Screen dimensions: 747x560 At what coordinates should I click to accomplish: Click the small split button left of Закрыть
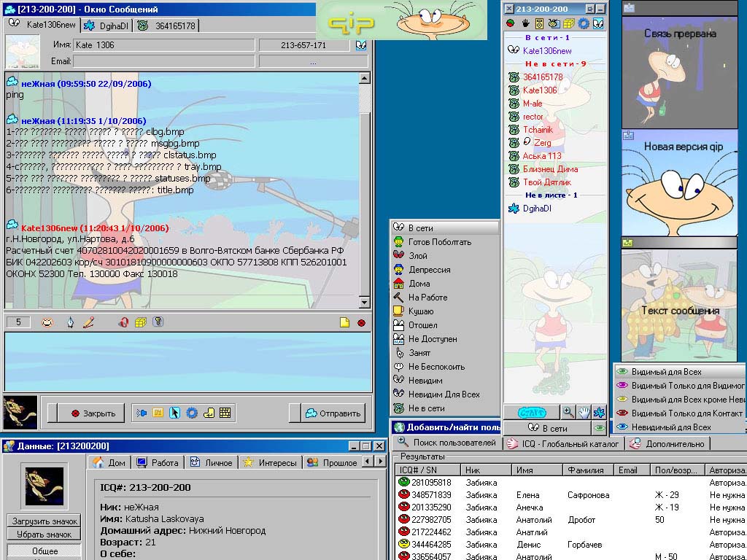pos(53,413)
